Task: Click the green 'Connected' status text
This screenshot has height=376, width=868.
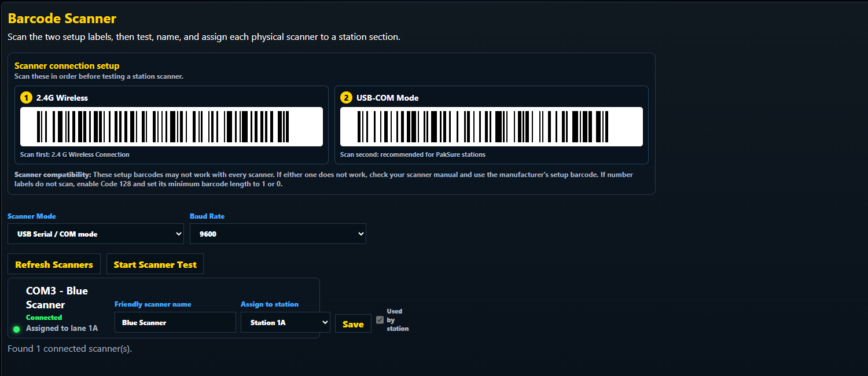Action: click(x=44, y=318)
